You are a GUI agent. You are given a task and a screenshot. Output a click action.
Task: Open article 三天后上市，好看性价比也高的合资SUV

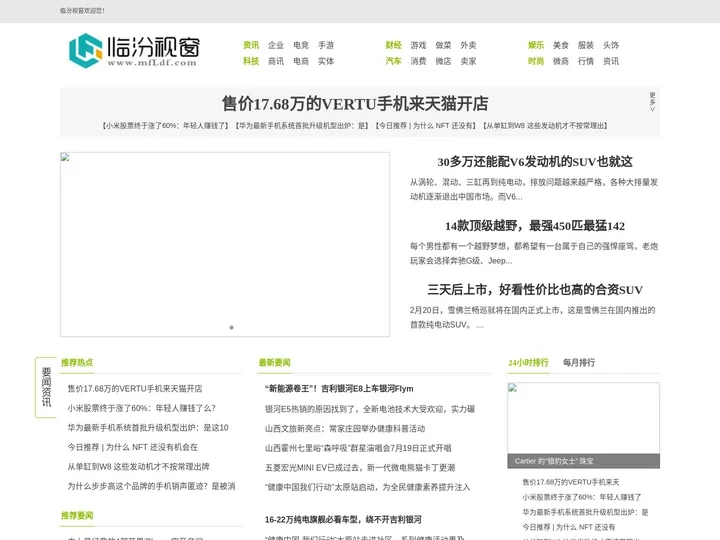pyautogui.click(x=535, y=290)
